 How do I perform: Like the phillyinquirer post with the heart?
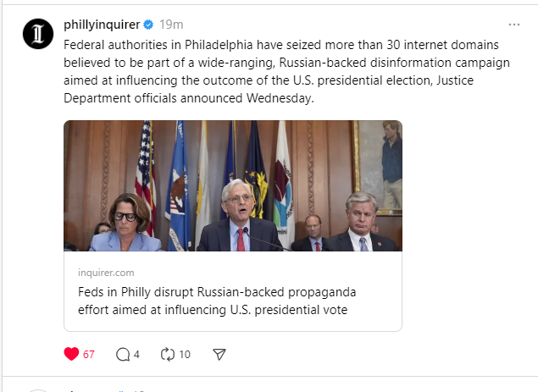coord(71,354)
